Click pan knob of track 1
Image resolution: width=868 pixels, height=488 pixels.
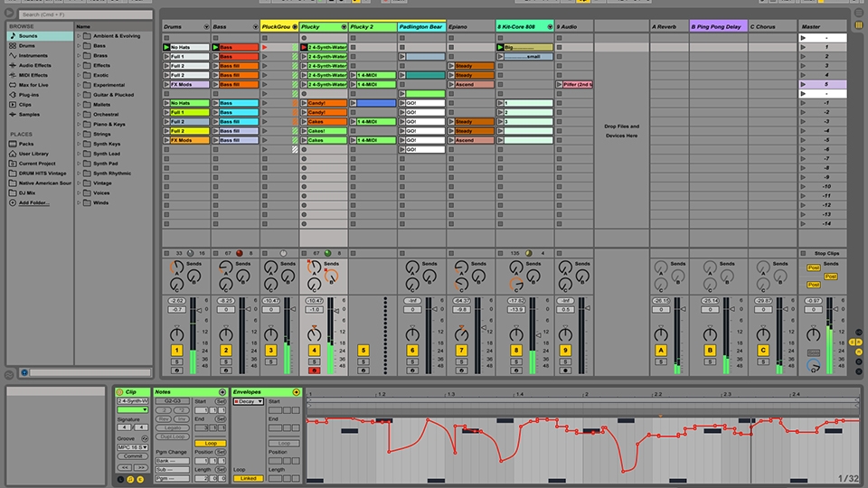(x=176, y=334)
